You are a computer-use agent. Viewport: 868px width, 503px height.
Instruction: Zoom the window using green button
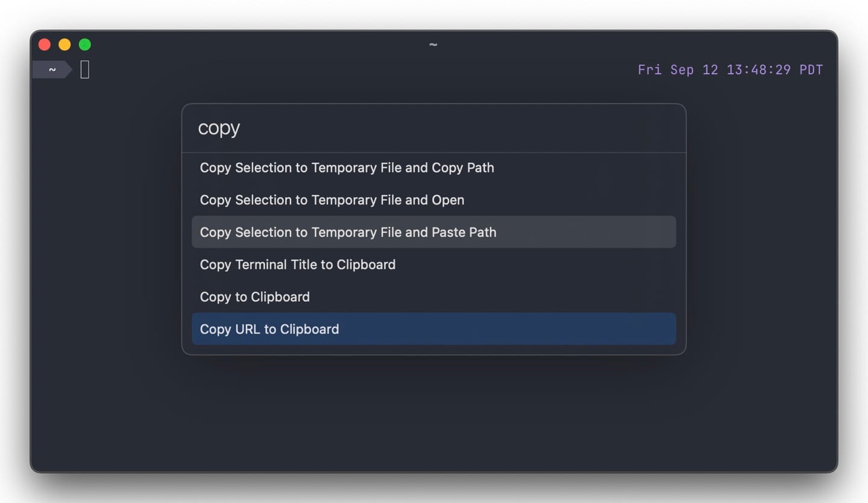coord(85,45)
